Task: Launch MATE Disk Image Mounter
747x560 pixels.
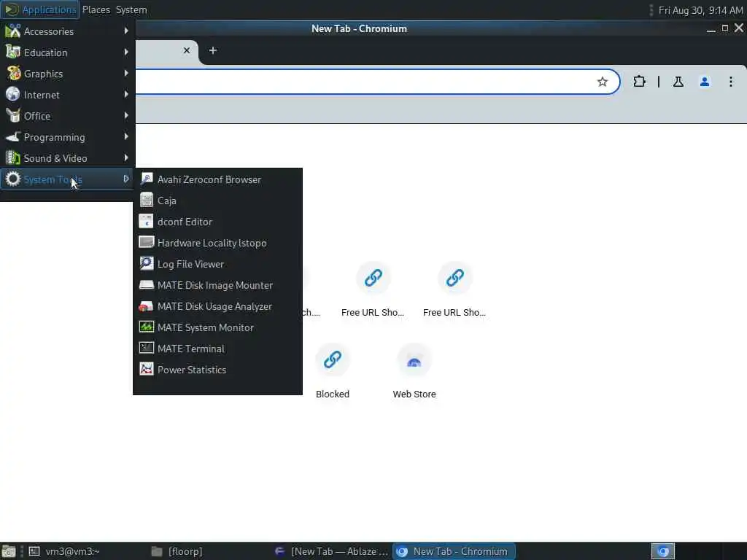Action: click(217, 285)
